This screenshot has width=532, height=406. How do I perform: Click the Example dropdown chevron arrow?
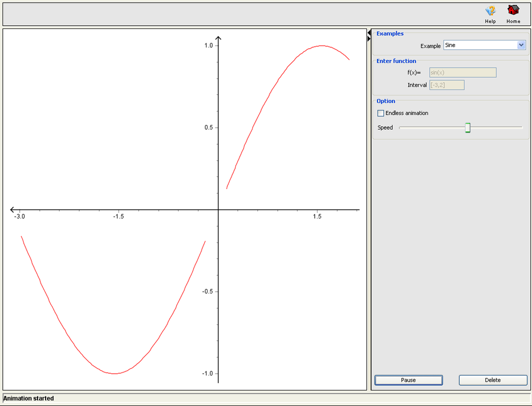(521, 45)
